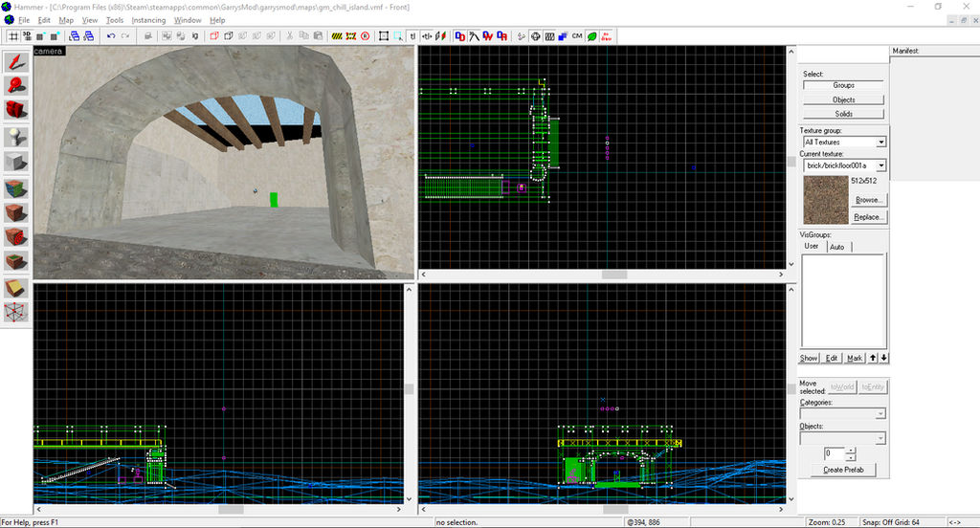Select the Clipping tool
This screenshot has width=980, height=528.
point(15,287)
